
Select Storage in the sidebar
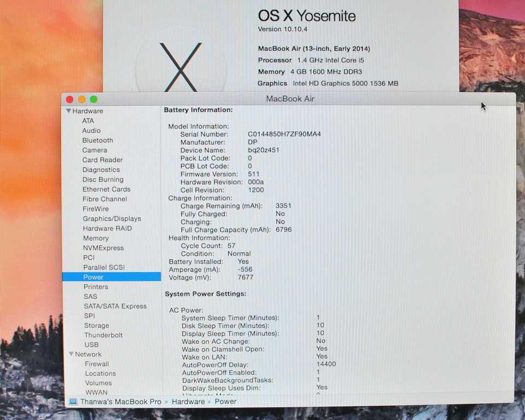pos(96,325)
